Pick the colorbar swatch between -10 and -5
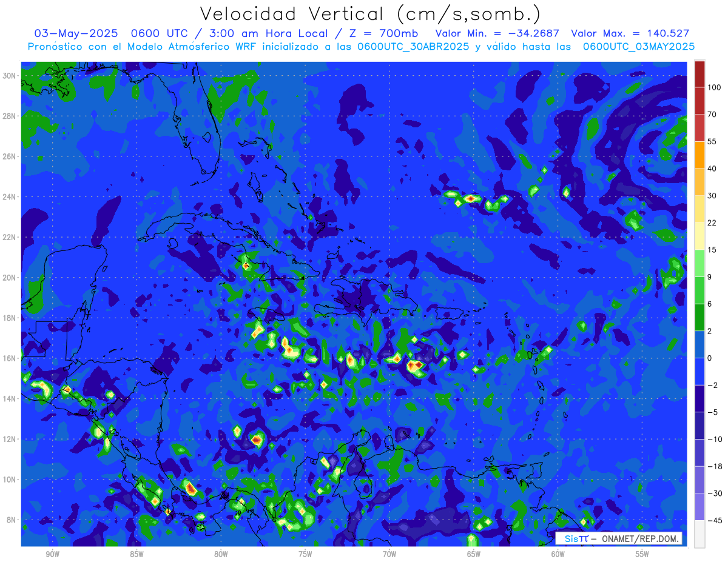This screenshot has width=728, height=562. [699, 426]
